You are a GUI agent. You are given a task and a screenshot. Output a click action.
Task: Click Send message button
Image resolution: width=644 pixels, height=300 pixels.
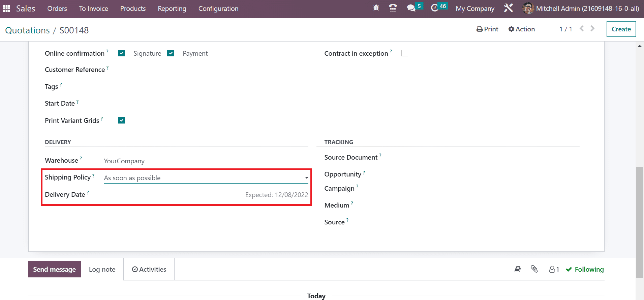(x=55, y=269)
